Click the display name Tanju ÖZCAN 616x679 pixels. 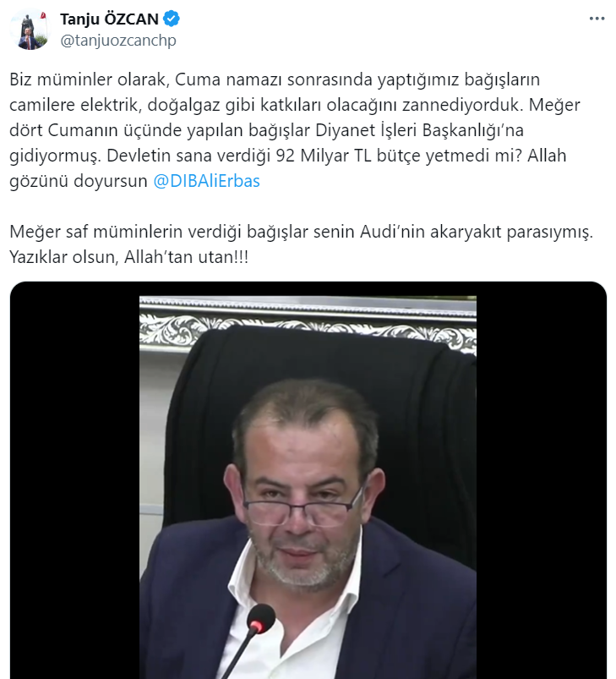point(110,19)
